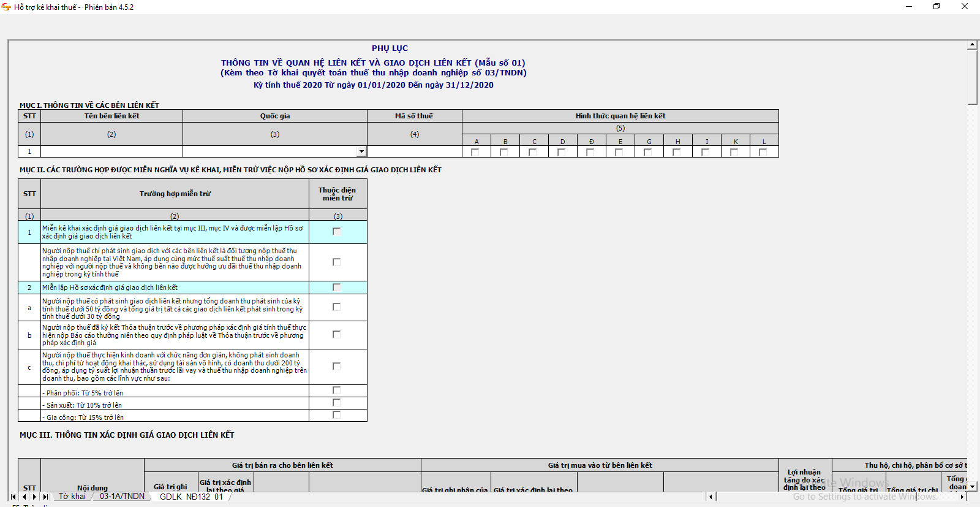Open the Quốc gia dropdown list
Viewport: 980px width, 507px height.
click(361, 151)
